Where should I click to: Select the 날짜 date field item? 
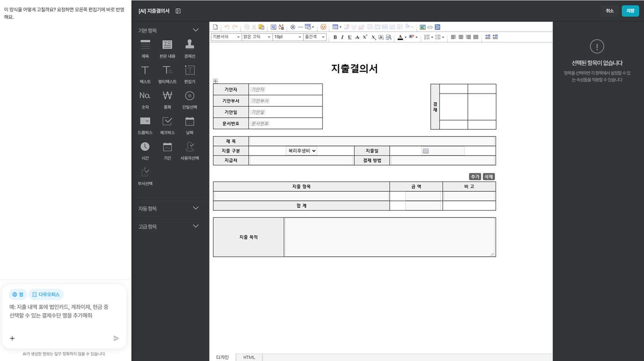190,125
